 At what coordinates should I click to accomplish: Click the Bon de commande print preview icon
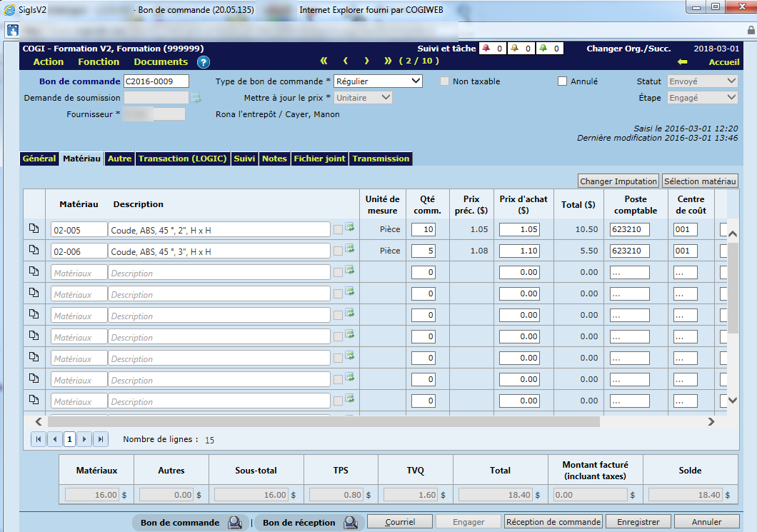[235, 523]
